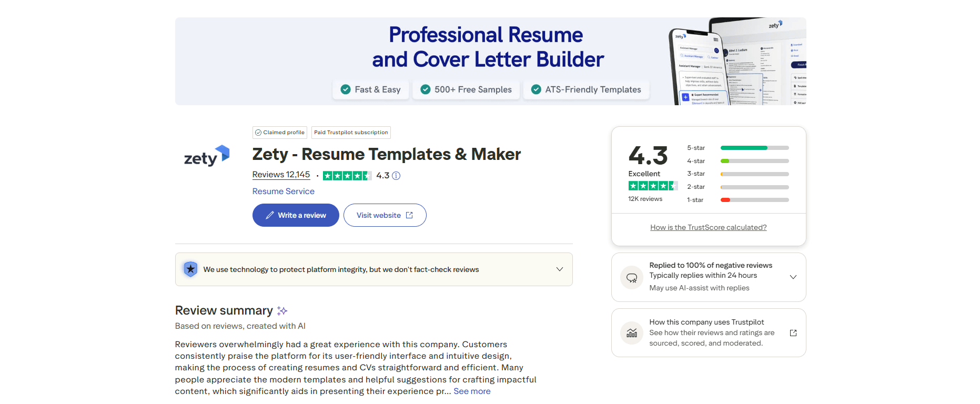Viewport: 980px width, 404px height.
Task: Open the Reviews 12,145 link
Action: point(281,175)
